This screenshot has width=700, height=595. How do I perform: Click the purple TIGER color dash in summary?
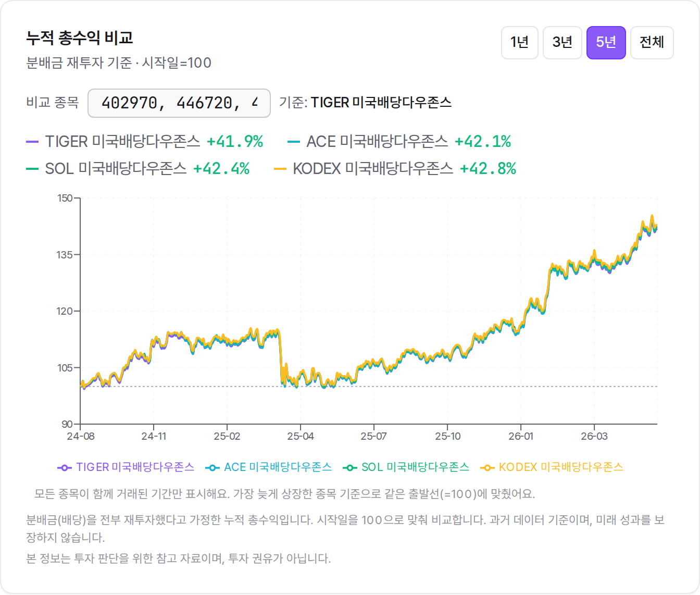(x=32, y=142)
